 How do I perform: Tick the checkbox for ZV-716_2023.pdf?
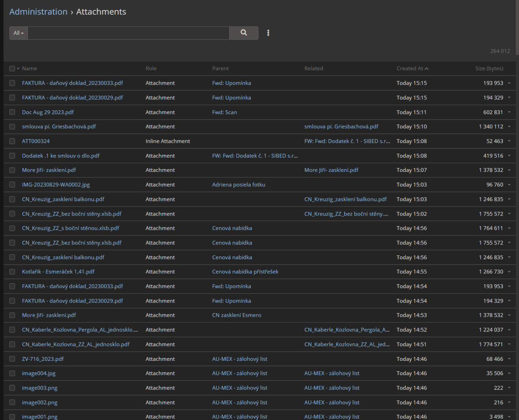tap(12, 359)
